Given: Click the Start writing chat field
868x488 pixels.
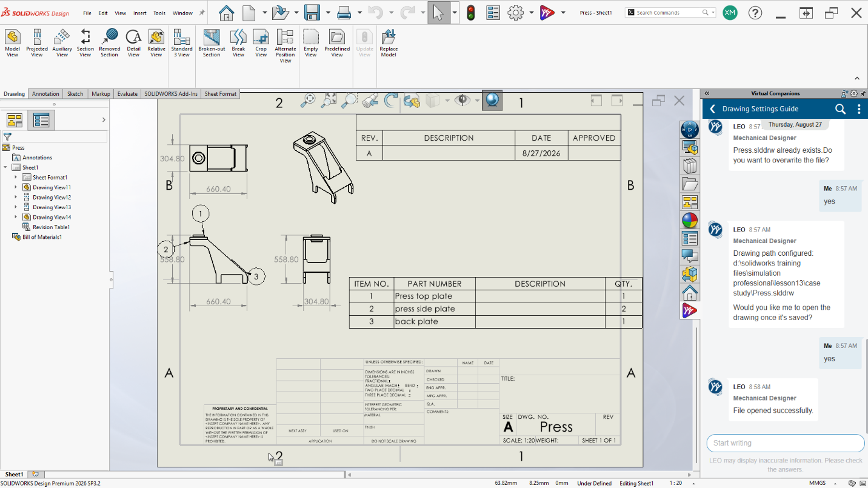Looking at the screenshot, I should 786,443.
